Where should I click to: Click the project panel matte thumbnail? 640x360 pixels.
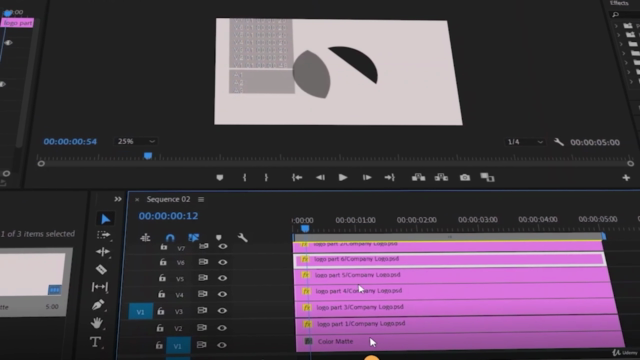pyautogui.click(x=33, y=274)
